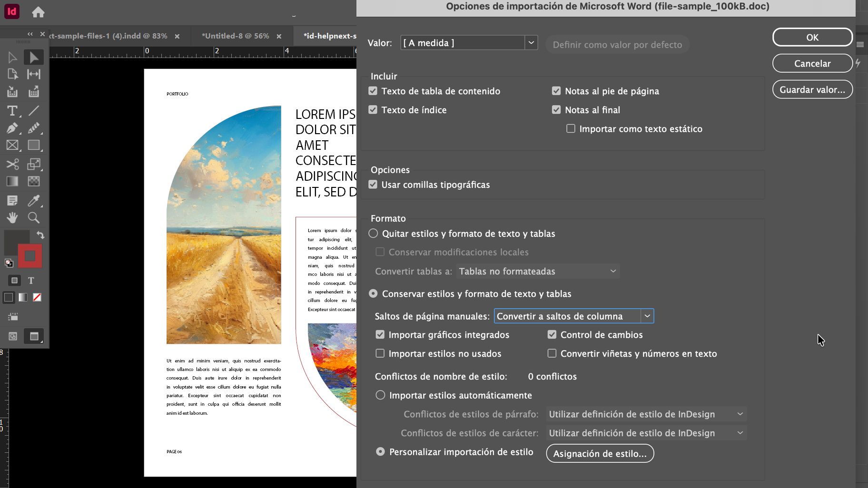868x488 pixels.
Task: Enable Convertir viñetas y números en texto
Action: coord(552,353)
